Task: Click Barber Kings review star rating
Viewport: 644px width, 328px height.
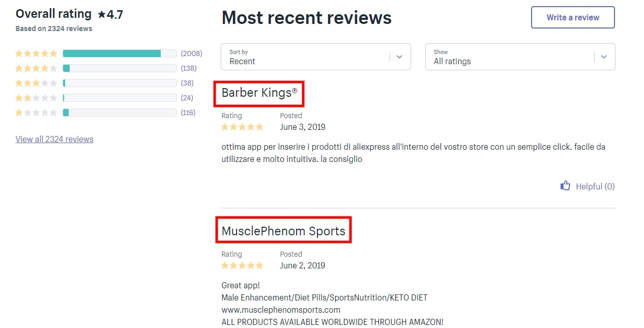Action: click(242, 127)
